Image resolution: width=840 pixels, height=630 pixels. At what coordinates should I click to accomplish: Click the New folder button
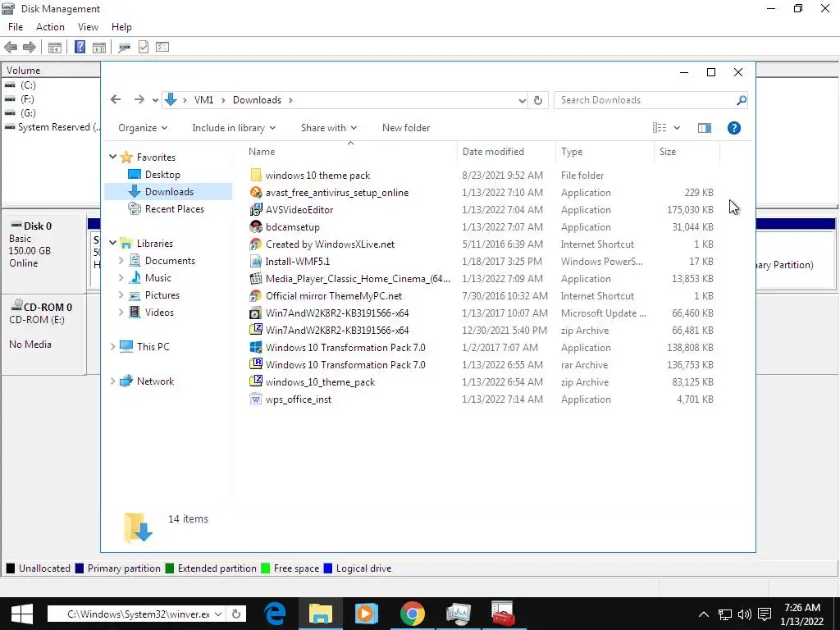(x=406, y=128)
